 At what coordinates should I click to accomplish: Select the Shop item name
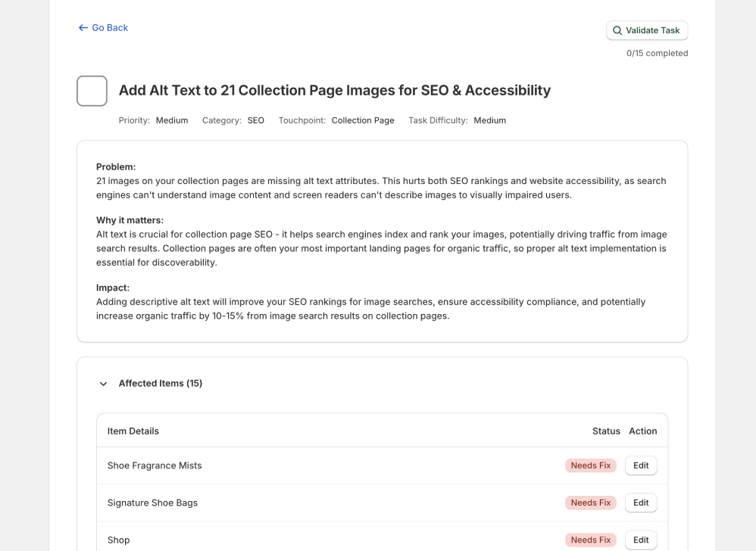119,540
